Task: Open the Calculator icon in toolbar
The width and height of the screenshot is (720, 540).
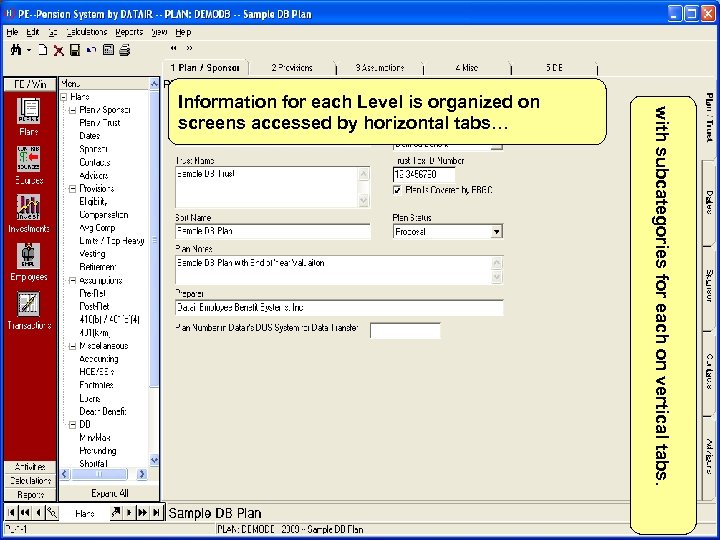Action: [x=108, y=50]
